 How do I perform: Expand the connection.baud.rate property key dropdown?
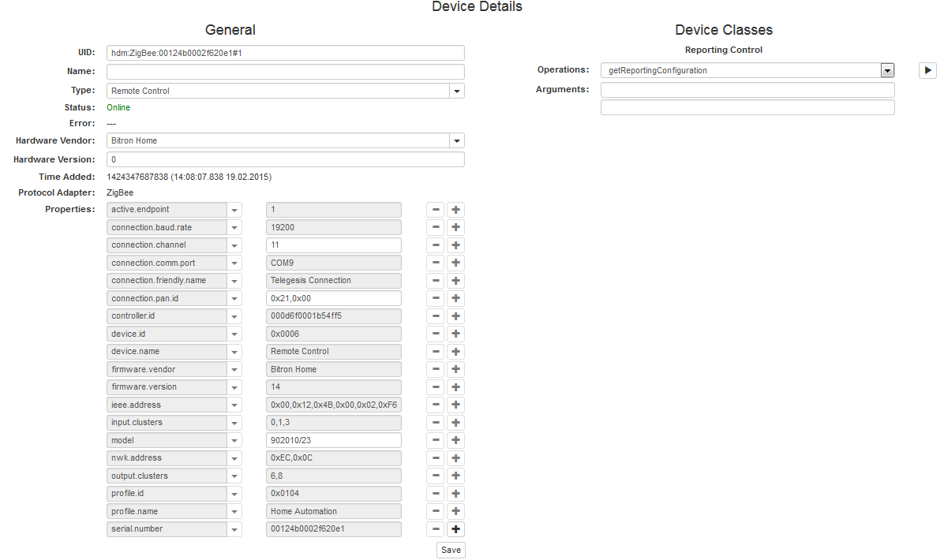point(234,228)
